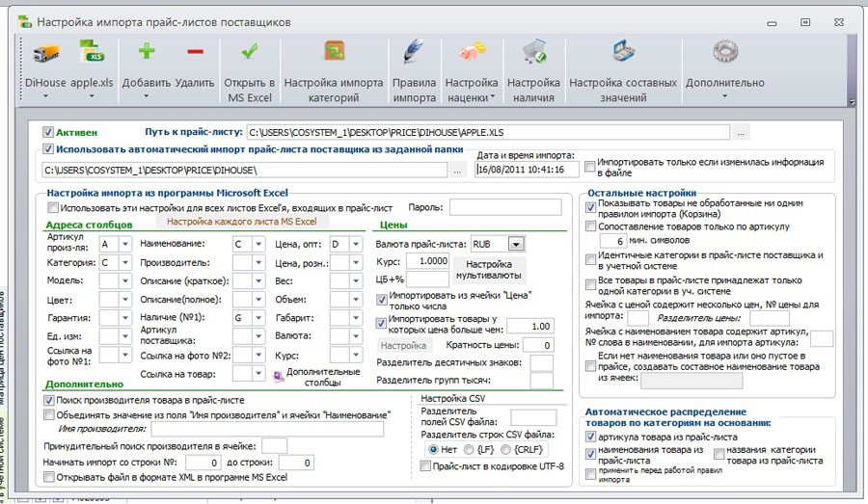Open price list with Открыть в MS Excel
Viewport: 868px width, 504px height.
[249, 70]
